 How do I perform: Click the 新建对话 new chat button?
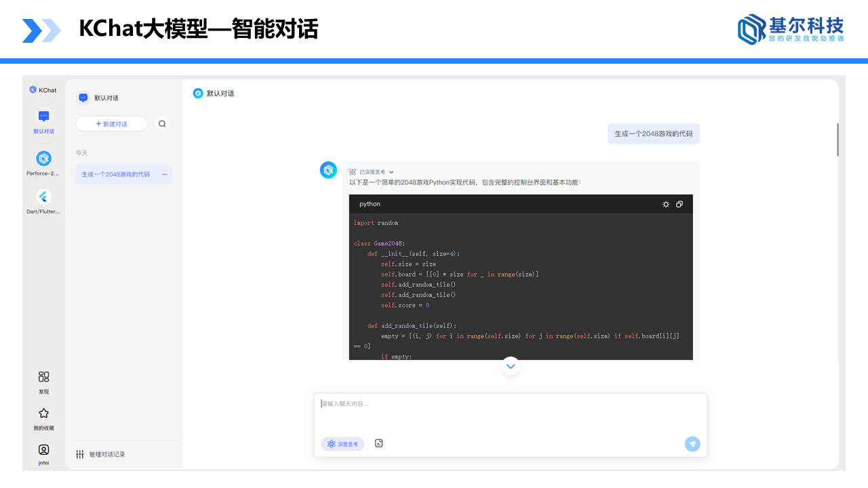pos(111,124)
